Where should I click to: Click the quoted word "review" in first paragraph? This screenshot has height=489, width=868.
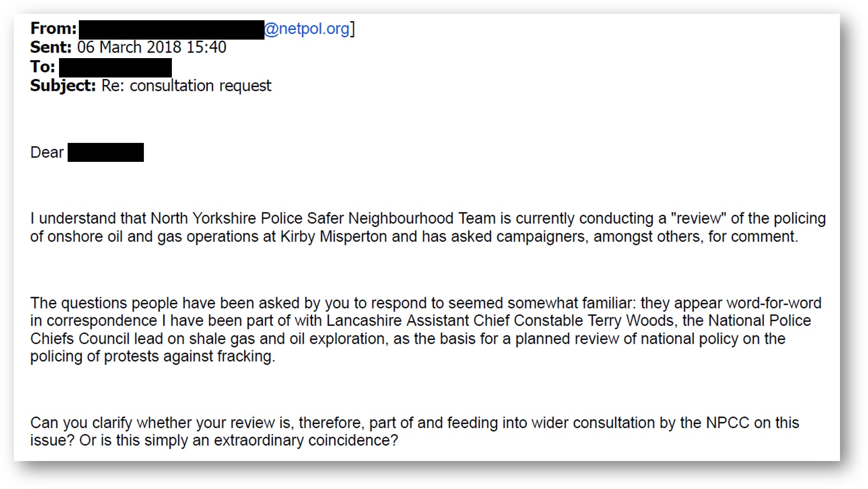click(x=699, y=218)
